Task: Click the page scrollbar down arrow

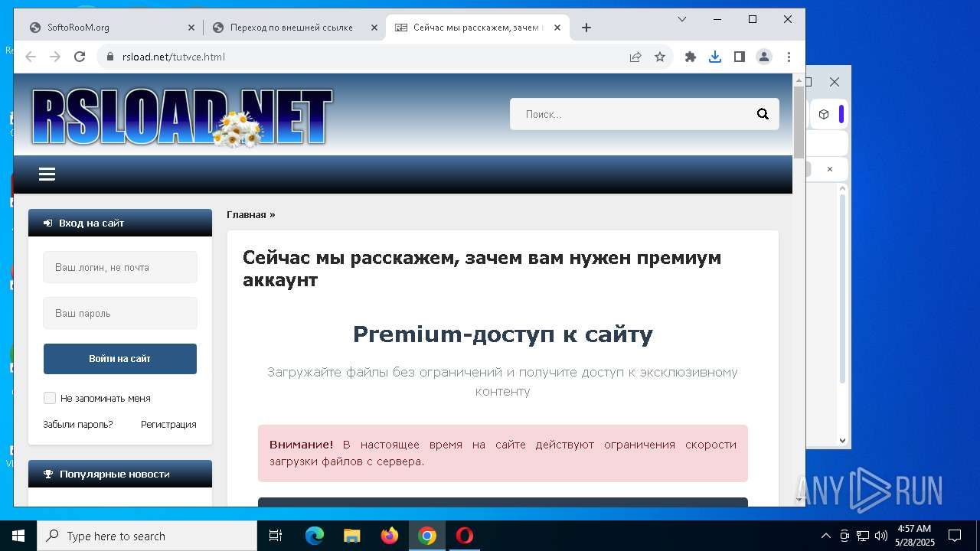Action: [x=799, y=499]
